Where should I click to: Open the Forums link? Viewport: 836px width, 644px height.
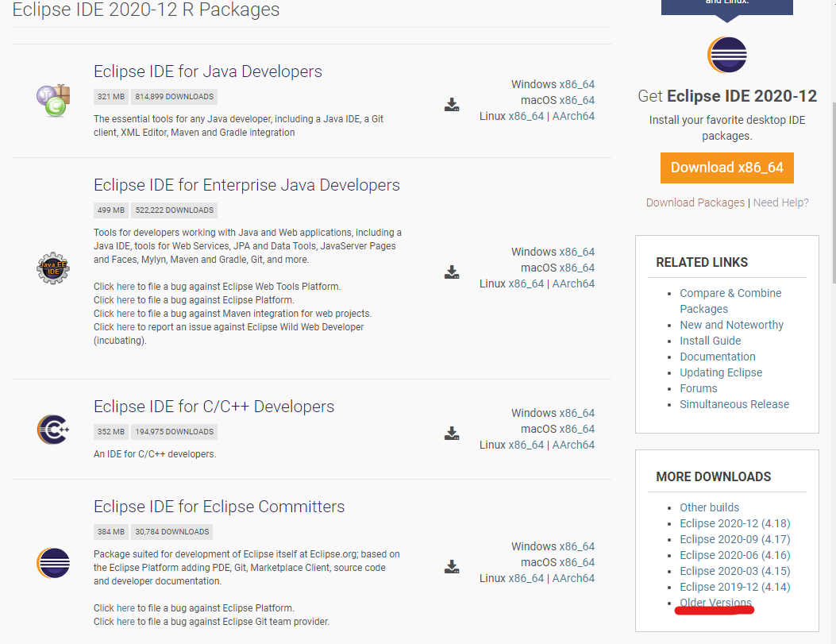[x=699, y=388]
